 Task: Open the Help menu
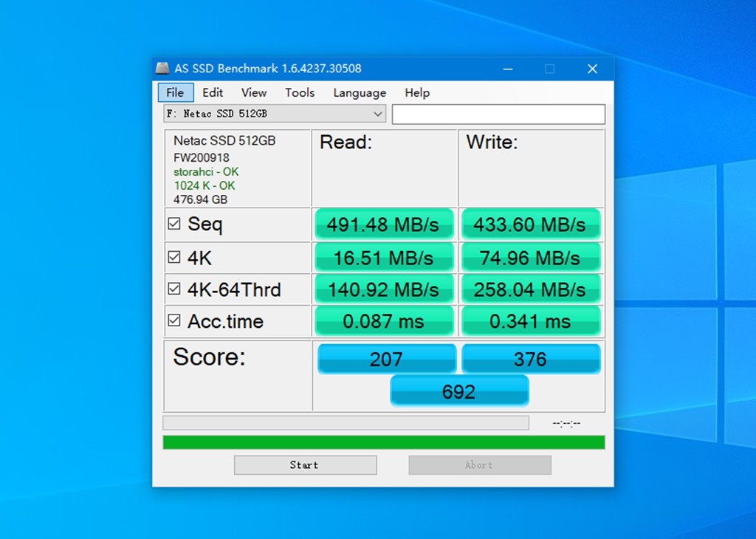pos(417,92)
